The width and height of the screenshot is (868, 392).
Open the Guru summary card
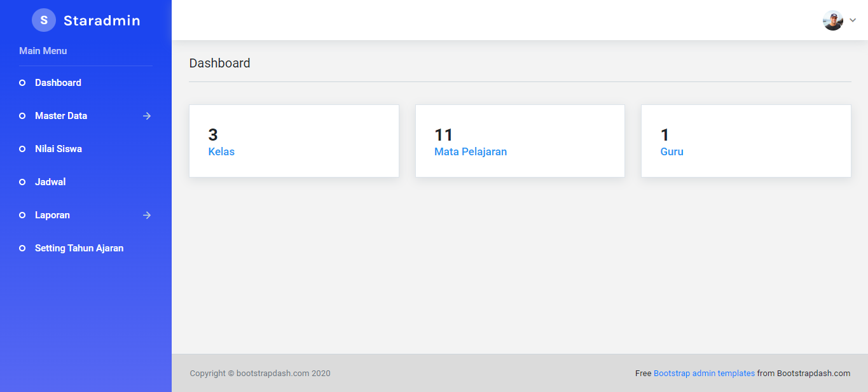pos(746,141)
